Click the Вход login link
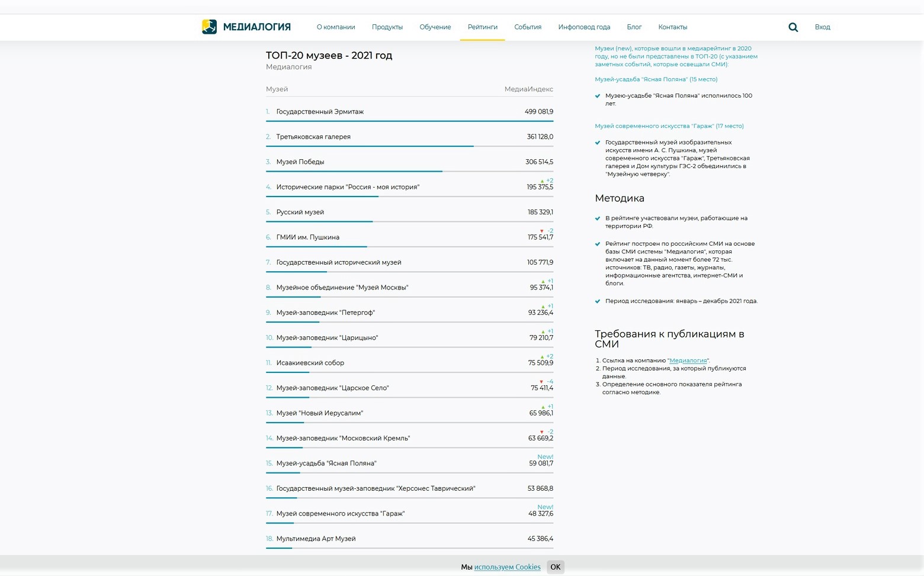This screenshot has width=924, height=576. point(822,27)
